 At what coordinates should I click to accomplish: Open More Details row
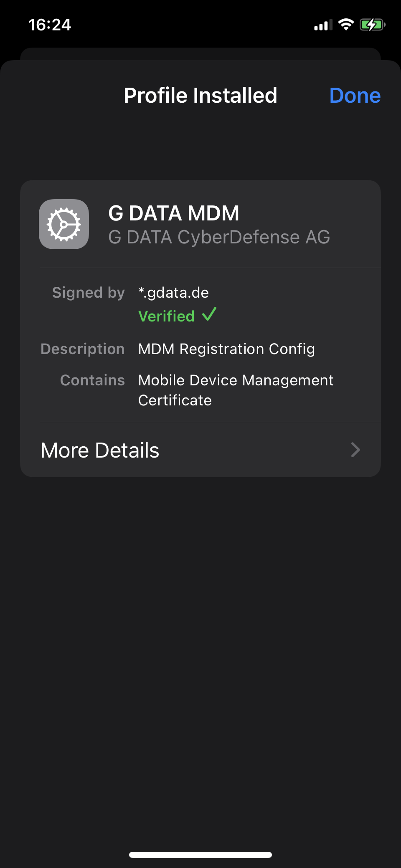coord(200,450)
